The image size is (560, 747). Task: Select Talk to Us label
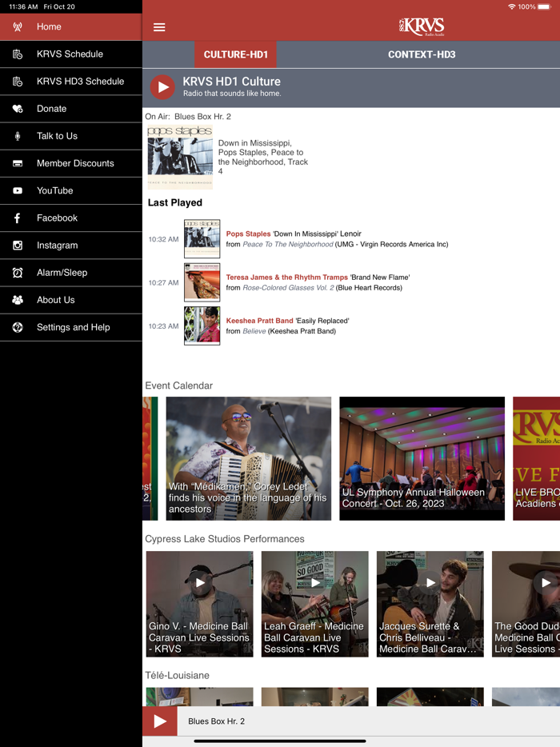pos(57,136)
